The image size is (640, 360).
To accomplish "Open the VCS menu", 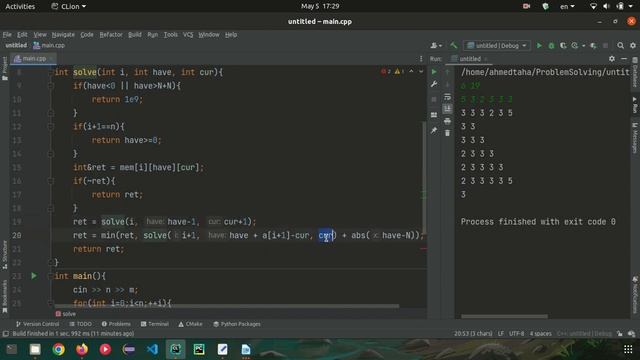I will tap(188, 35).
